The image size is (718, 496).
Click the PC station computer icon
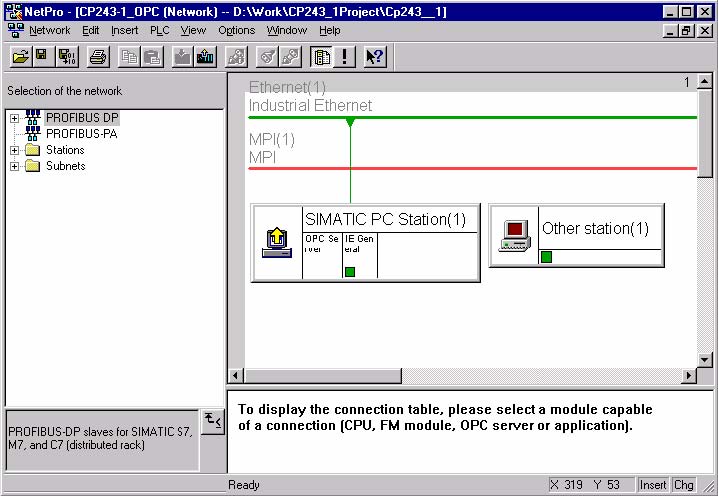coord(277,243)
